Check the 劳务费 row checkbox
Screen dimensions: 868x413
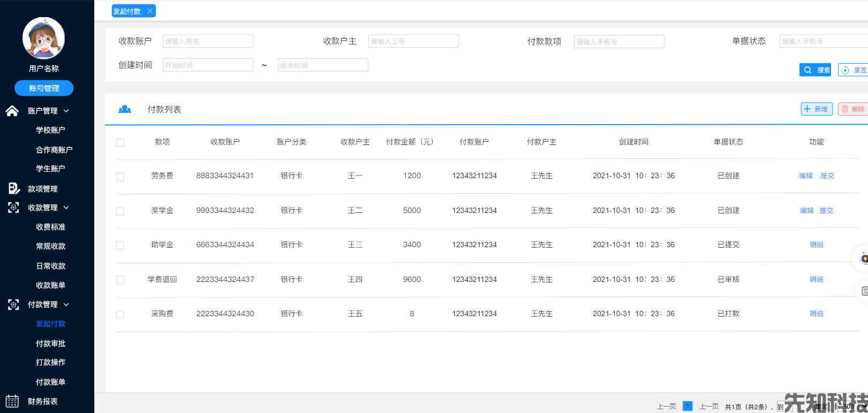[120, 177]
